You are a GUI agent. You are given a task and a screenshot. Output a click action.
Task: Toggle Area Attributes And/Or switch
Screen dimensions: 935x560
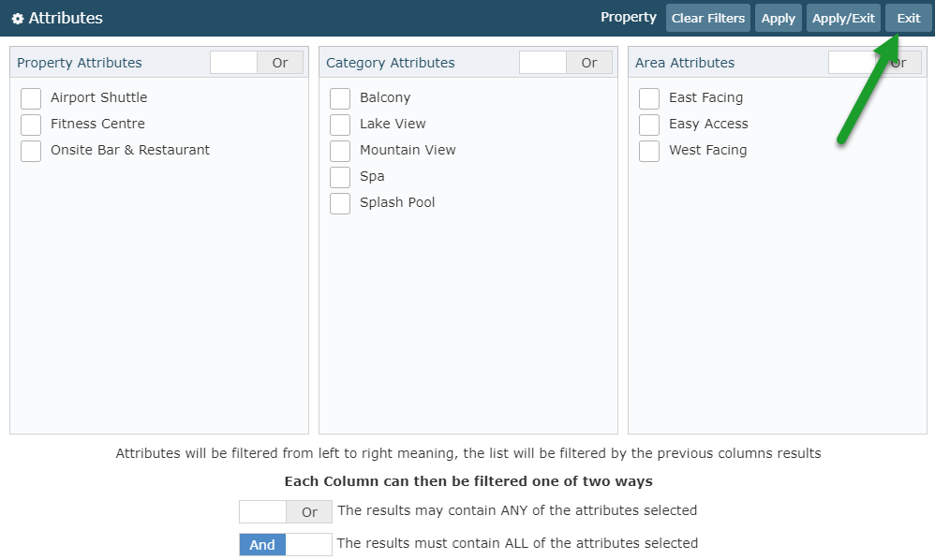(x=874, y=63)
